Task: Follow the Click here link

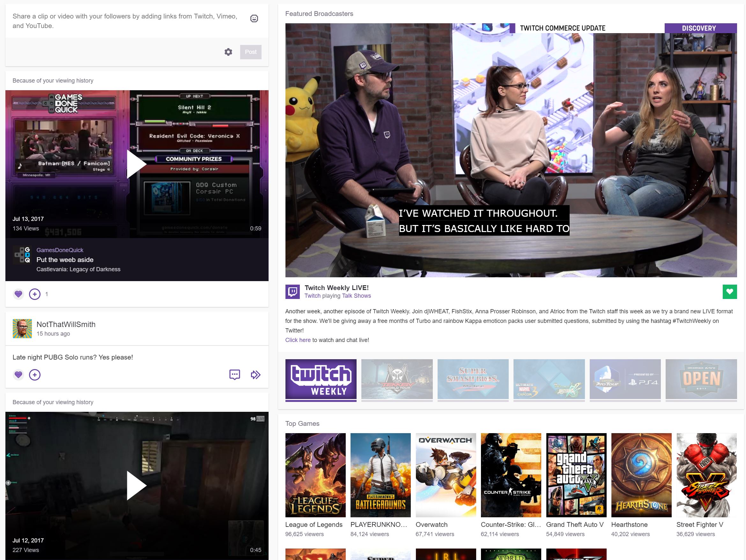Action: tap(298, 340)
